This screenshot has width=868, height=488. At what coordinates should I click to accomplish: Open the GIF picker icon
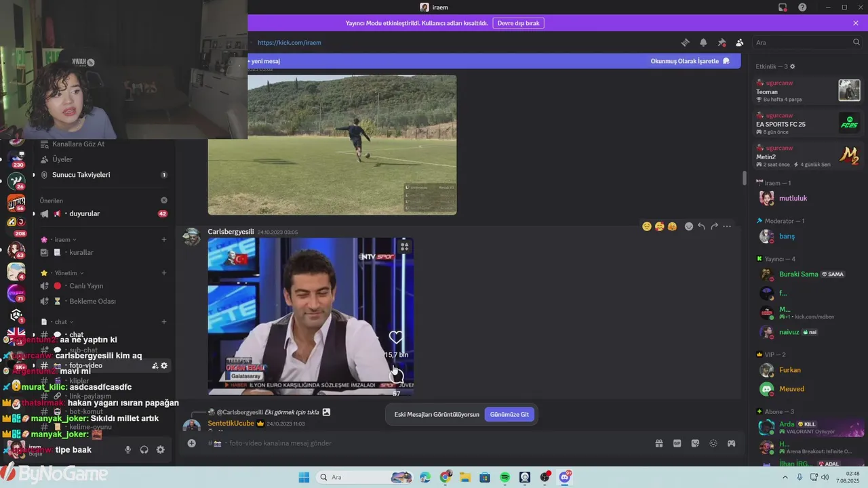pos(677,443)
